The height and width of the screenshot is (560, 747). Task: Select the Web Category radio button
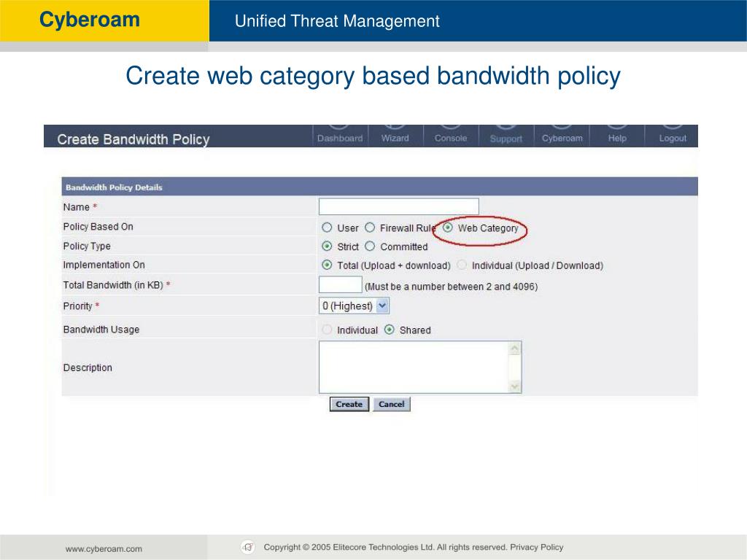(447, 227)
